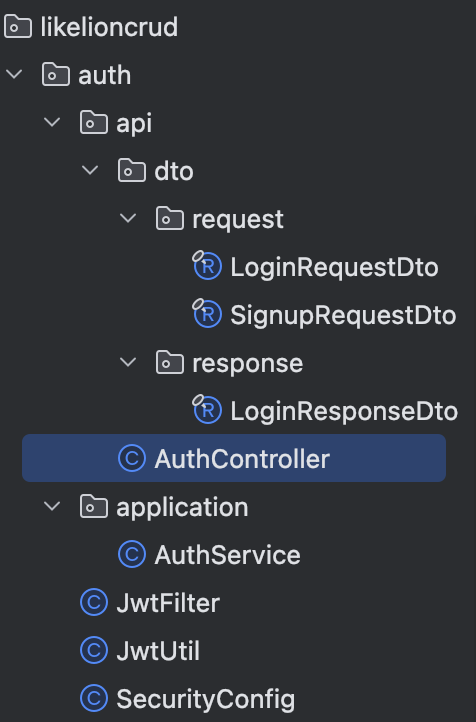Click the LoginResponseDto record icon
Screen dimensions: 476x722
tap(207, 409)
